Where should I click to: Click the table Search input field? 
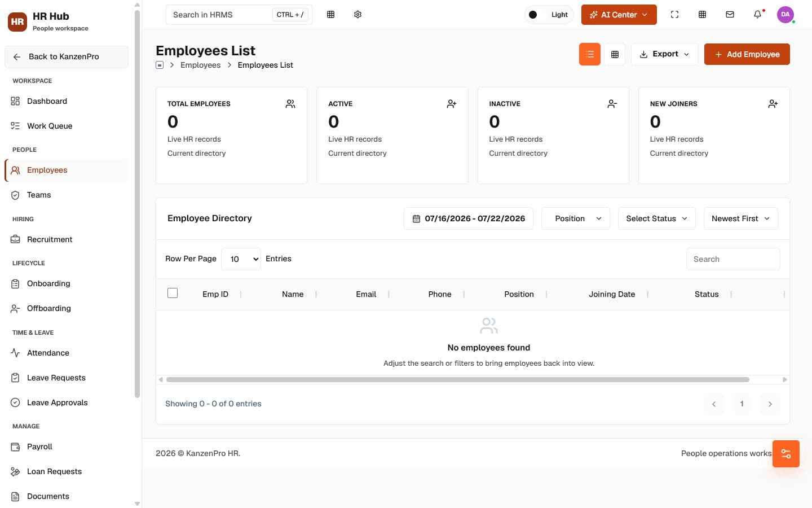[x=733, y=259]
